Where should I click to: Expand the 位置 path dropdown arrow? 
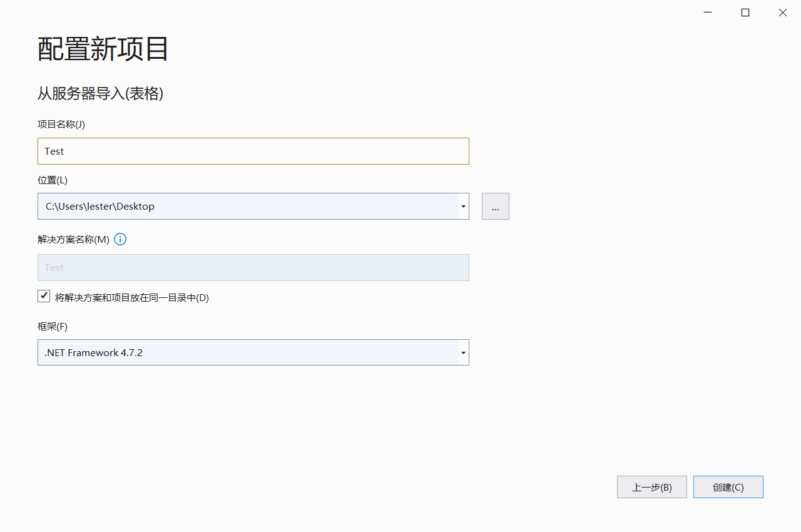coord(463,207)
